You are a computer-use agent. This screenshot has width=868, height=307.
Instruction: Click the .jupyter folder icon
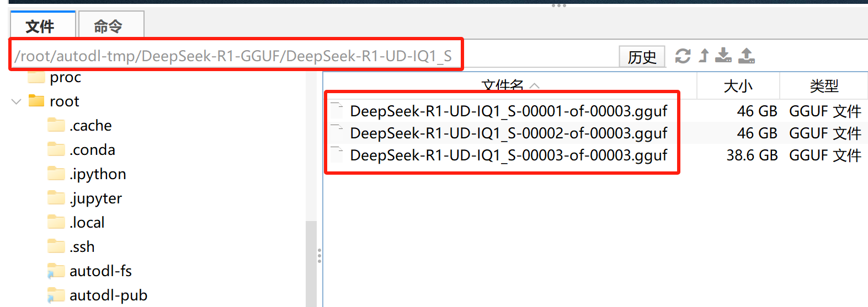tap(56, 198)
